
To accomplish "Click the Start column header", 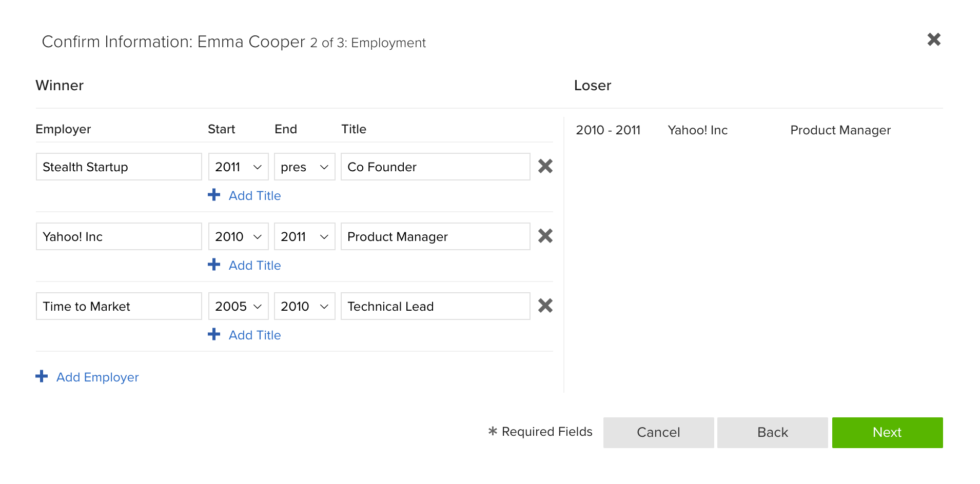I will [221, 129].
